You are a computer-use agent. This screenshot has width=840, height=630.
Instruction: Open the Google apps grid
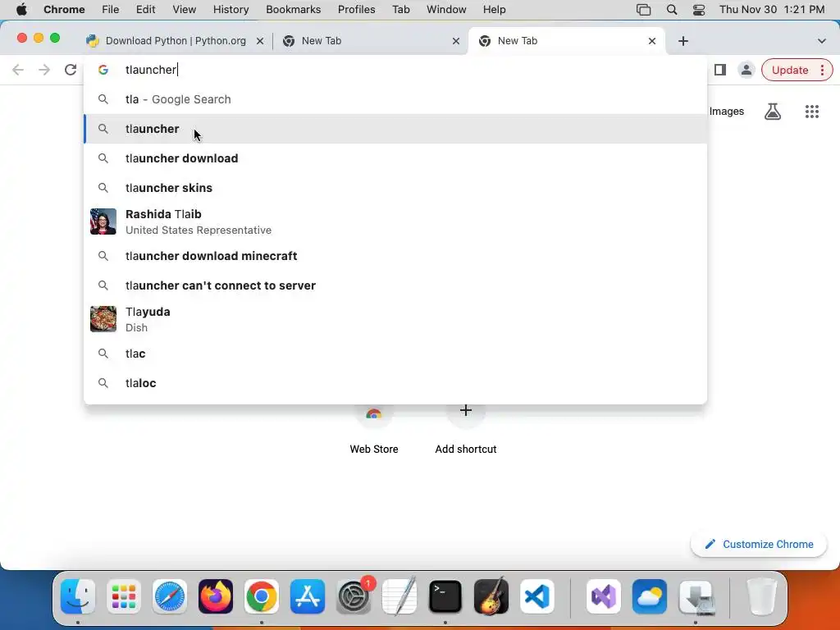click(x=812, y=112)
